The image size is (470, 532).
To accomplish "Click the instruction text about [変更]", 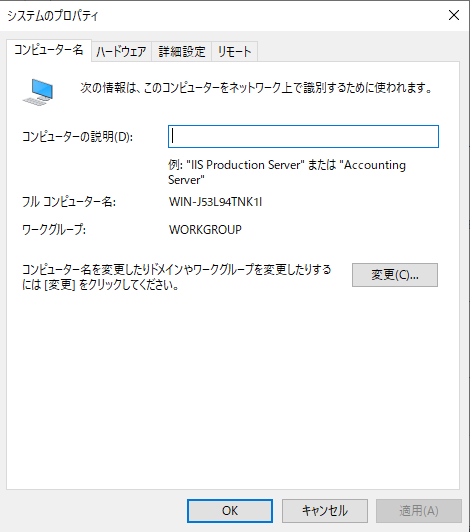I will [176, 277].
